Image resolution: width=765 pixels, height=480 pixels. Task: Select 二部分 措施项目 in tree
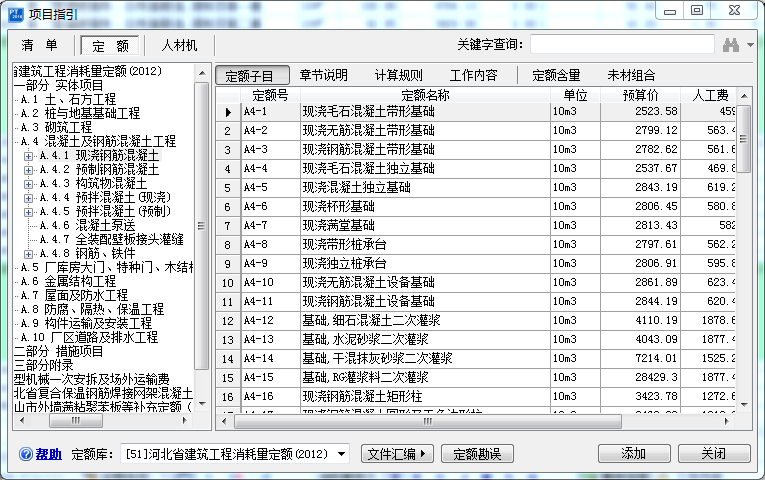pyautogui.click(x=59, y=352)
